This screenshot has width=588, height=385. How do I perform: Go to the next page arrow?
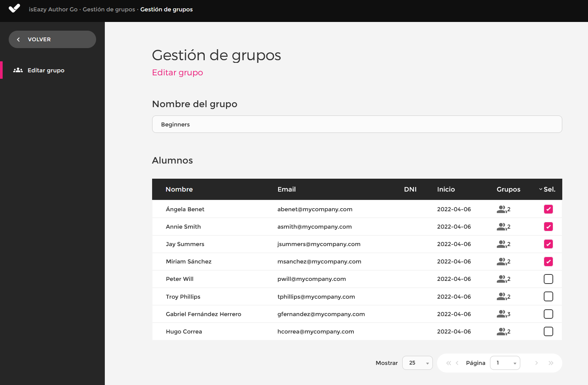click(536, 363)
